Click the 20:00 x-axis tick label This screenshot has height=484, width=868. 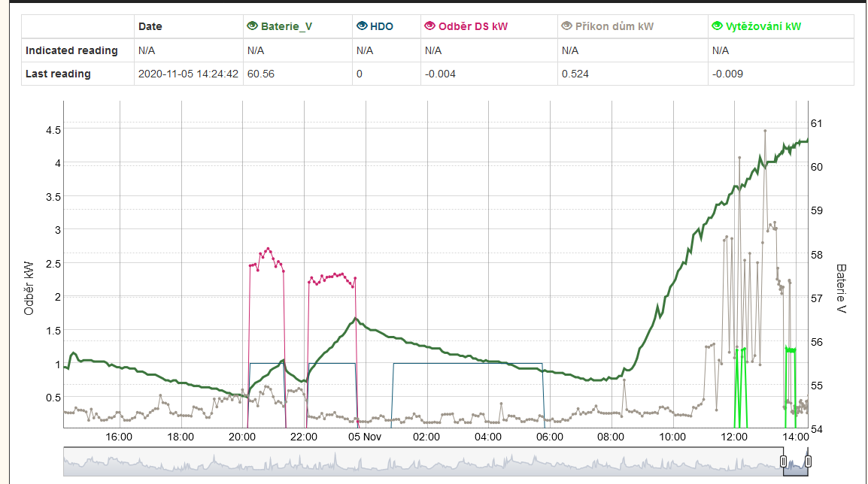[x=242, y=437]
